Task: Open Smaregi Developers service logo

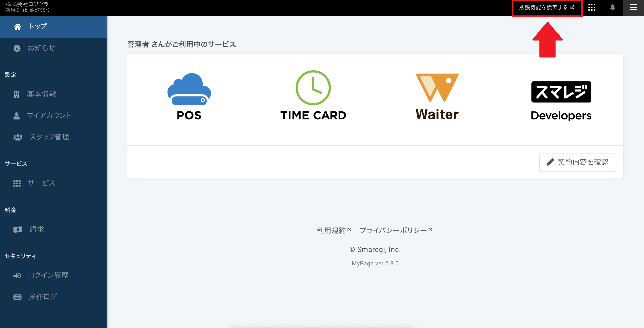Action: pyautogui.click(x=561, y=100)
